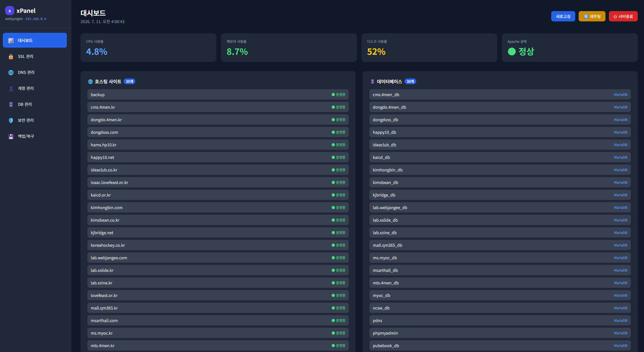Screen dimensions: 644x352
Task: Click the 새로고침 refresh button
Action: (x=563, y=16)
